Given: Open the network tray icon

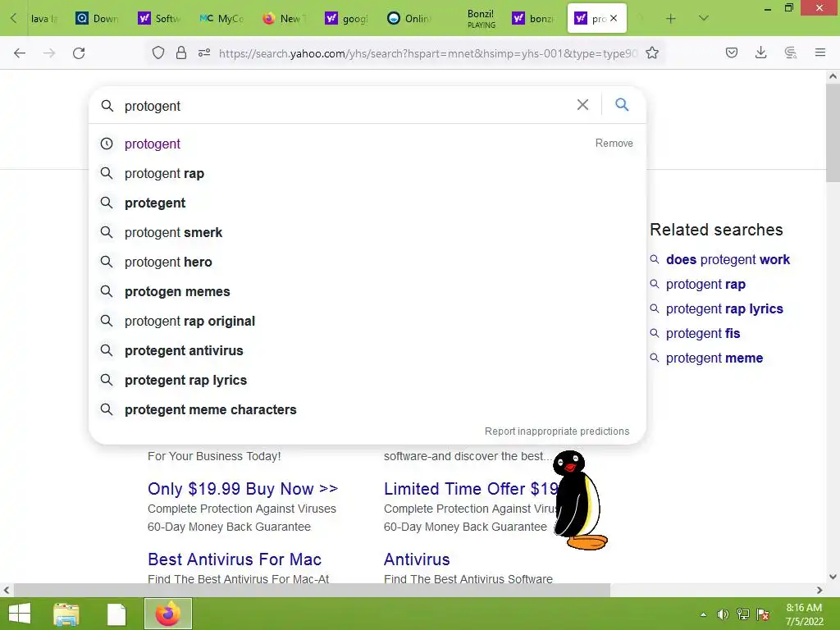Looking at the screenshot, I should tap(743, 614).
